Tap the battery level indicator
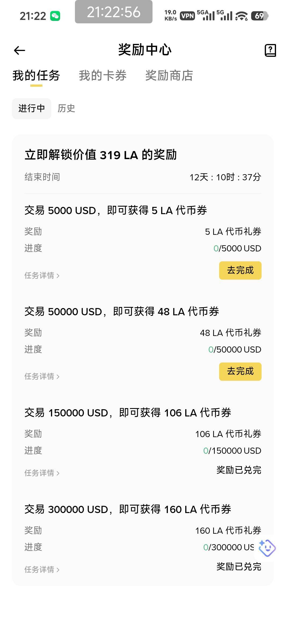This screenshot has height=644, width=290. [x=259, y=16]
